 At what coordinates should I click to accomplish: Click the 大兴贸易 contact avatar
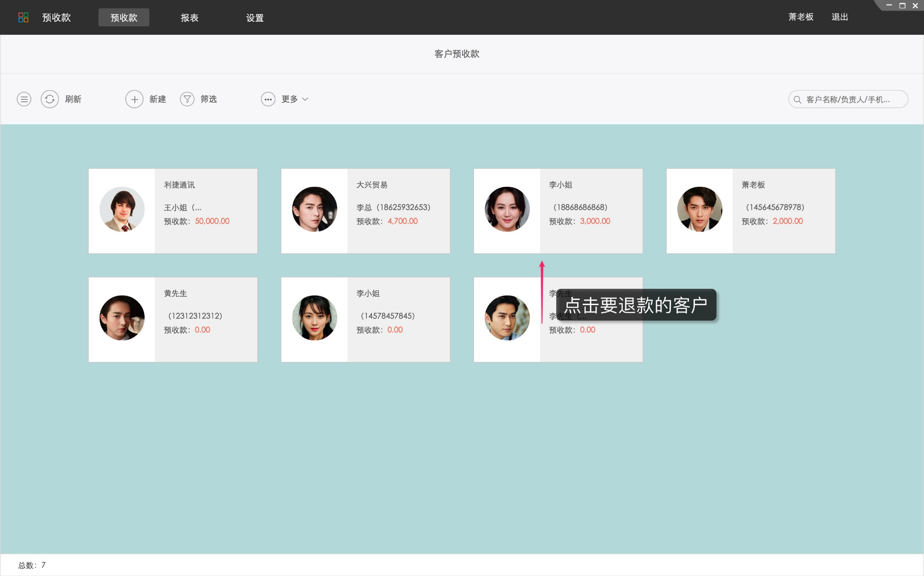click(314, 209)
